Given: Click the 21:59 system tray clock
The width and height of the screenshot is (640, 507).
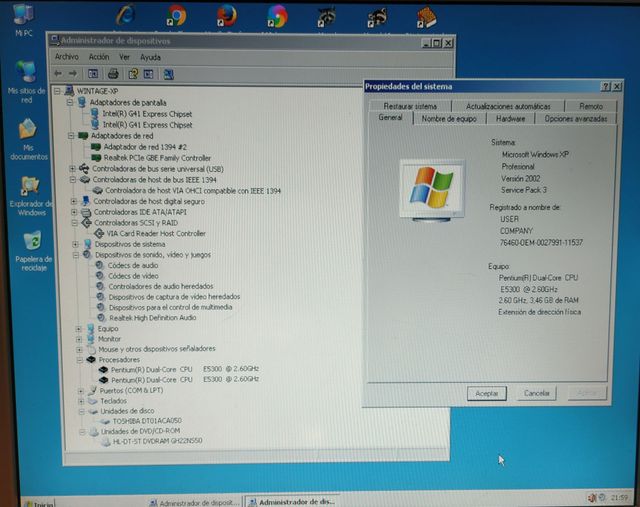Looking at the screenshot, I should (x=620, y=498).
